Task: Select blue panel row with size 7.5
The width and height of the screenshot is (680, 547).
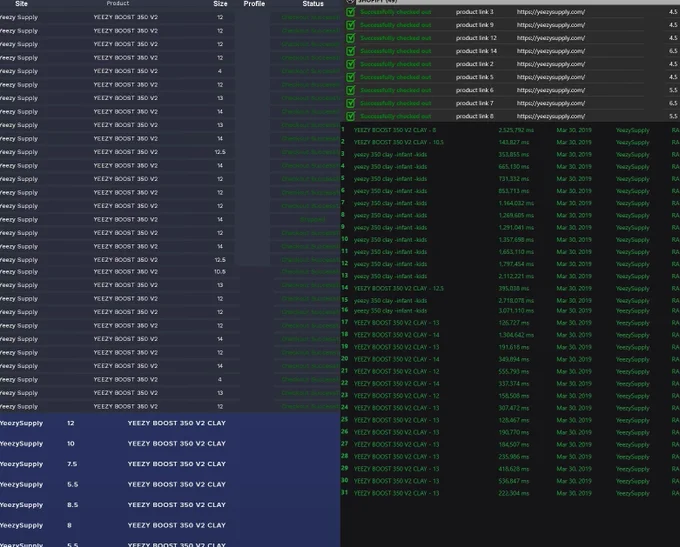Action: pos(170,464)
